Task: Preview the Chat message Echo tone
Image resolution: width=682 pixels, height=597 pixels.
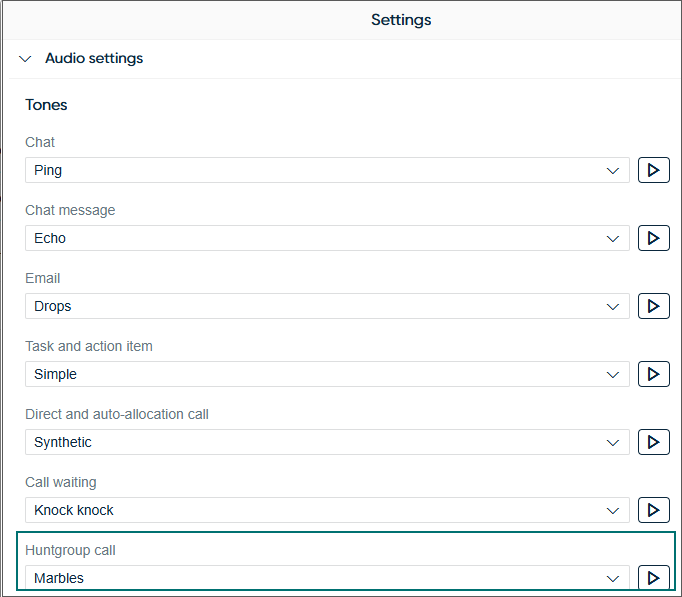Action: [653, 238]
